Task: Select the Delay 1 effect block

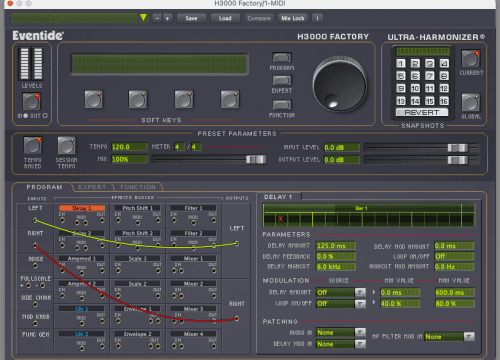Action: pos(82,208)
